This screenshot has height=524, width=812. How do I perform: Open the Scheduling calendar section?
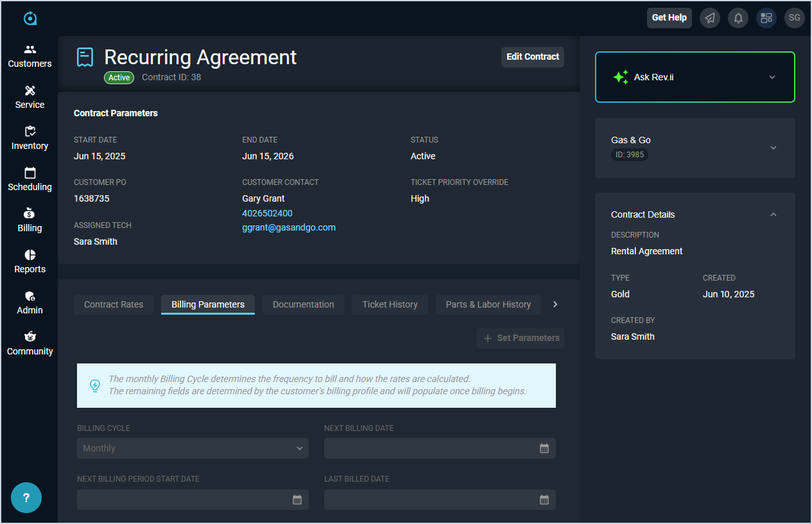tap(30, 179)
